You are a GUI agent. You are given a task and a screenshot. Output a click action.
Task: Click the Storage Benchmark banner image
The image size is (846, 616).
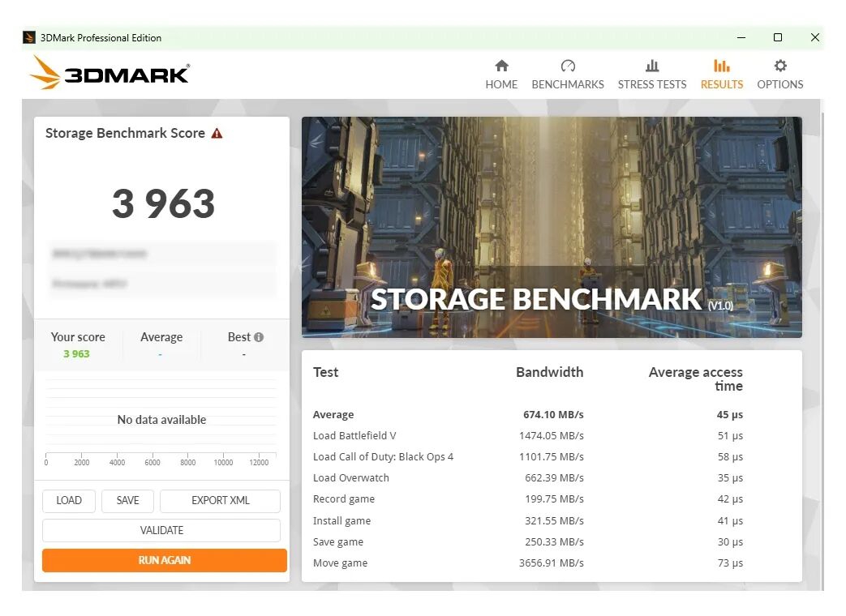(x=552, y=227)
